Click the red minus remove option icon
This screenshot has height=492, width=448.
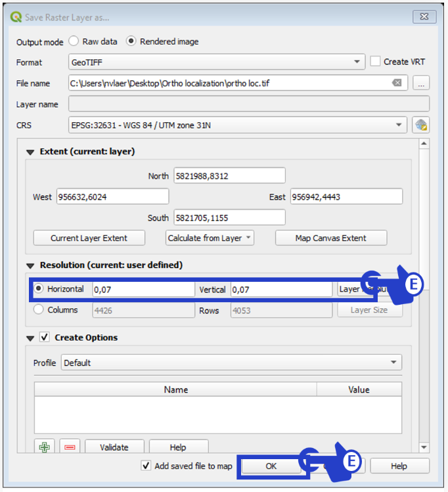[x=70, y=447]
